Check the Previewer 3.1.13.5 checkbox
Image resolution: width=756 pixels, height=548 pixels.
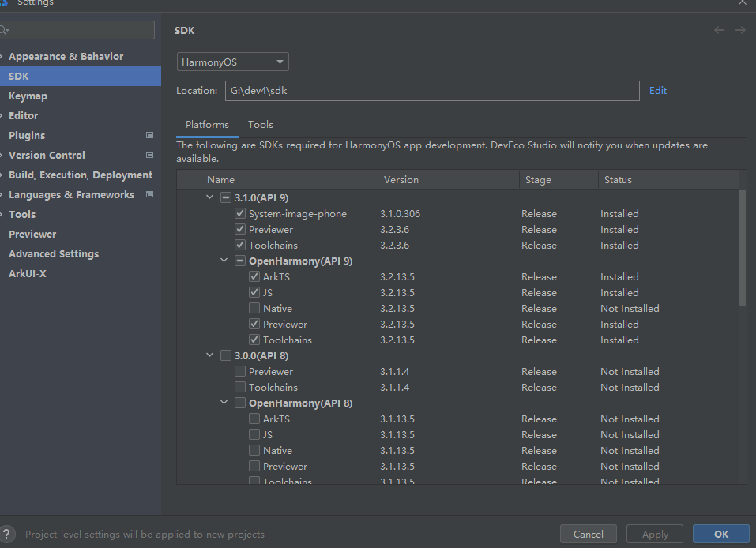254,466
